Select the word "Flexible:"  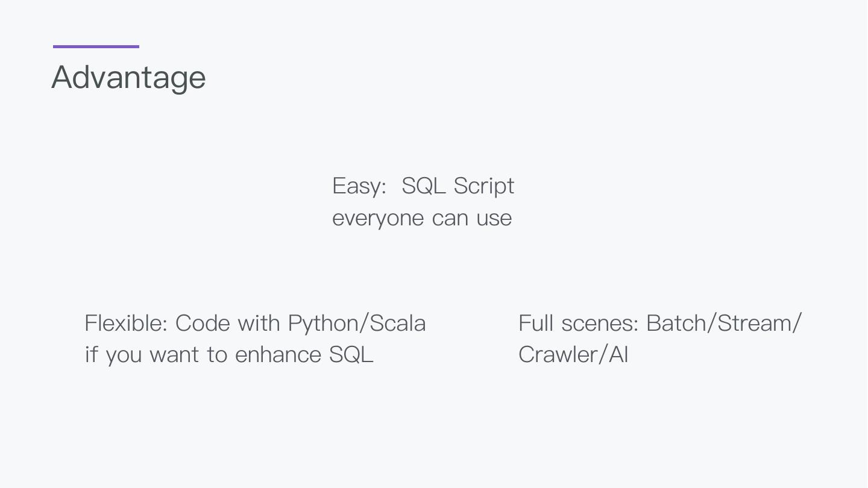click(126, 324)
